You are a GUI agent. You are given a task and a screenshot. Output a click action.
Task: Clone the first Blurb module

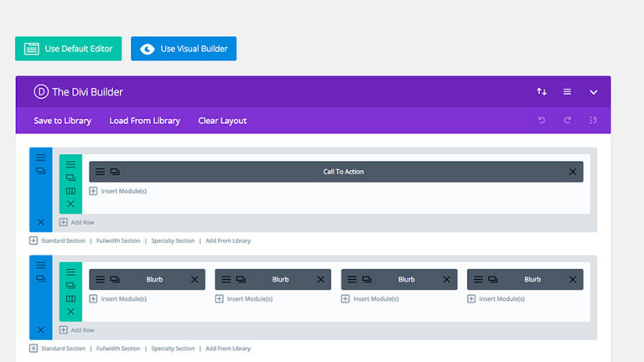tap(115, 280)
